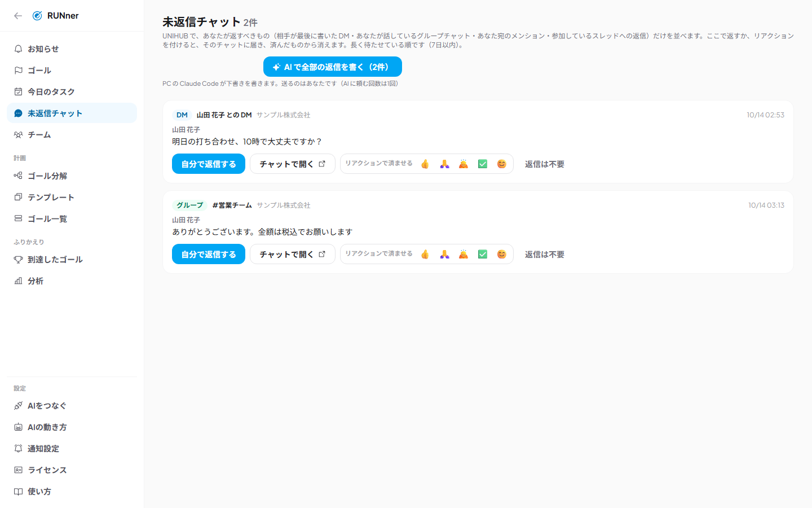Open AIの動き方 settings
Screen dimensions: 812x508
click(72, 427)
